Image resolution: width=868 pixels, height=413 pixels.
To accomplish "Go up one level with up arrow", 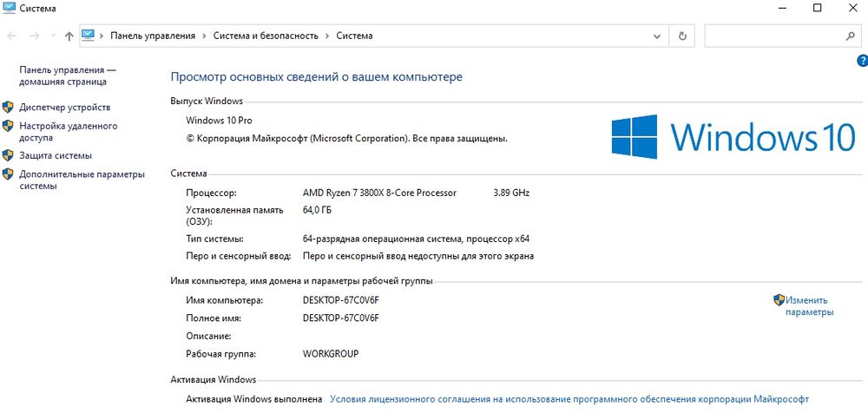I will tap(69, 36).
